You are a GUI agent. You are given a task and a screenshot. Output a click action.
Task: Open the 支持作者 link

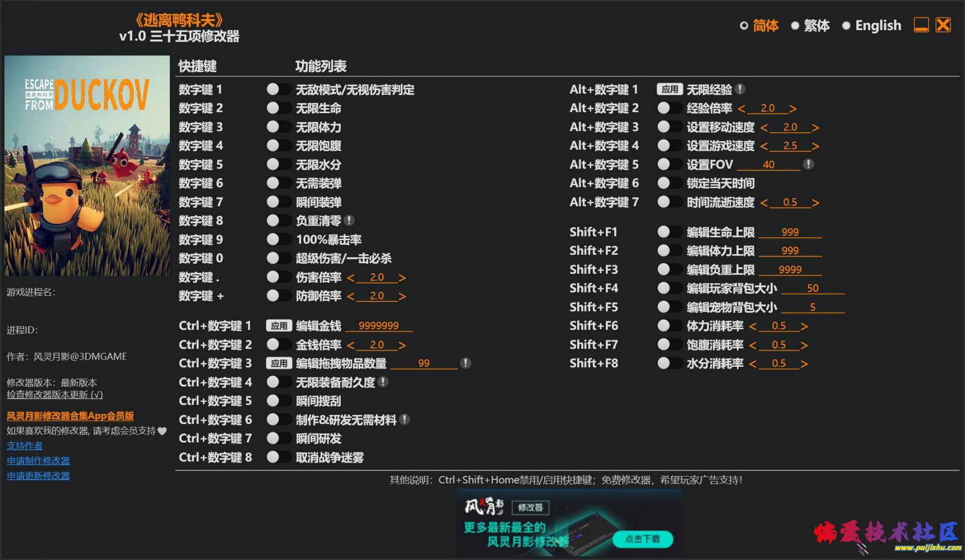(25, 446)
